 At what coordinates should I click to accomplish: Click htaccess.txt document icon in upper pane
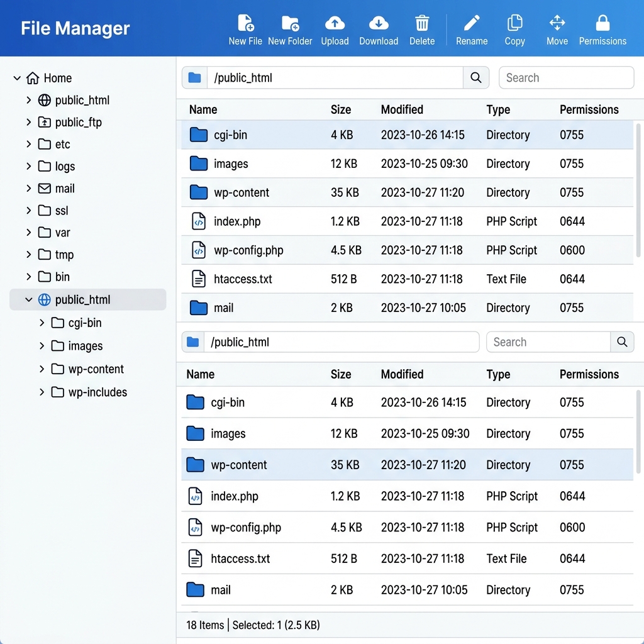click(199, 279)
